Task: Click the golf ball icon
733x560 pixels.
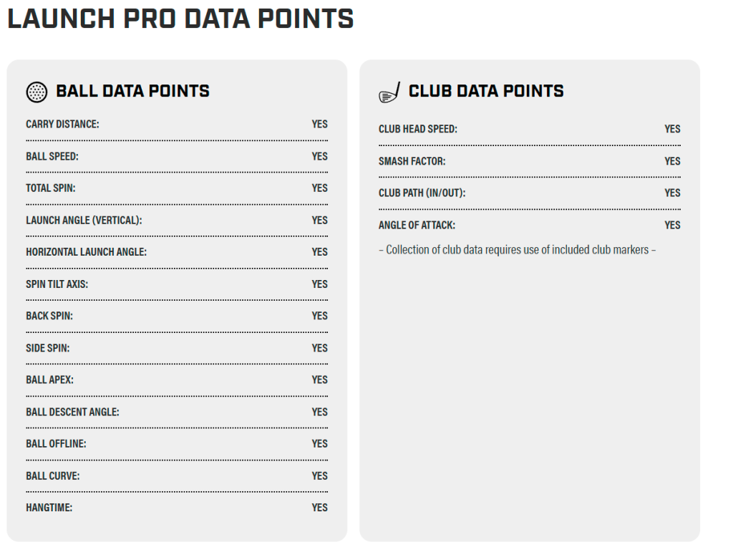Action: pos(37,92)
